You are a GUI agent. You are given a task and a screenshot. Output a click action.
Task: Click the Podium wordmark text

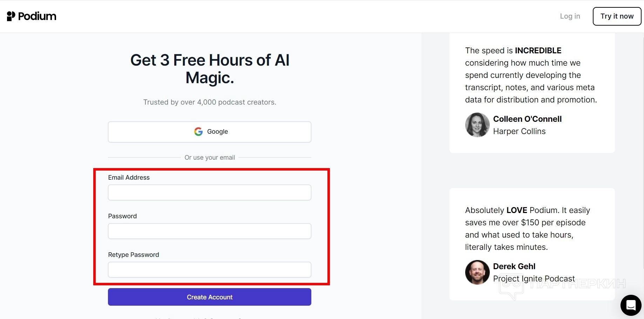coord(37,16)
